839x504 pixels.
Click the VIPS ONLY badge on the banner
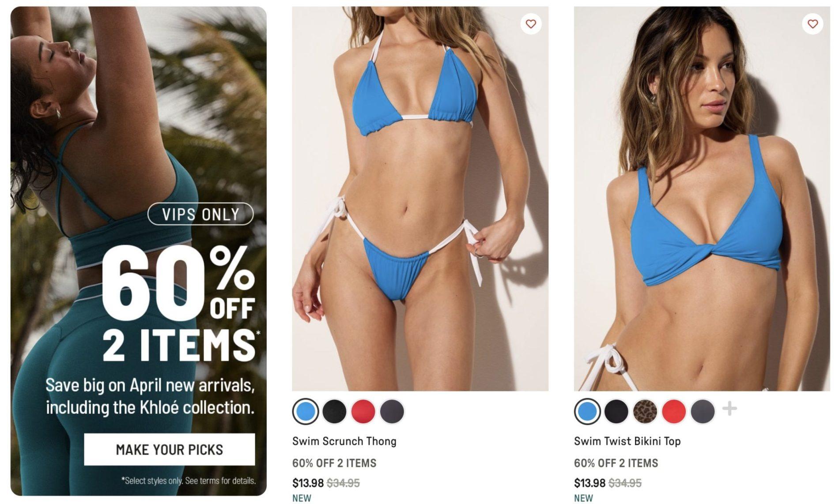coord(200,214)
